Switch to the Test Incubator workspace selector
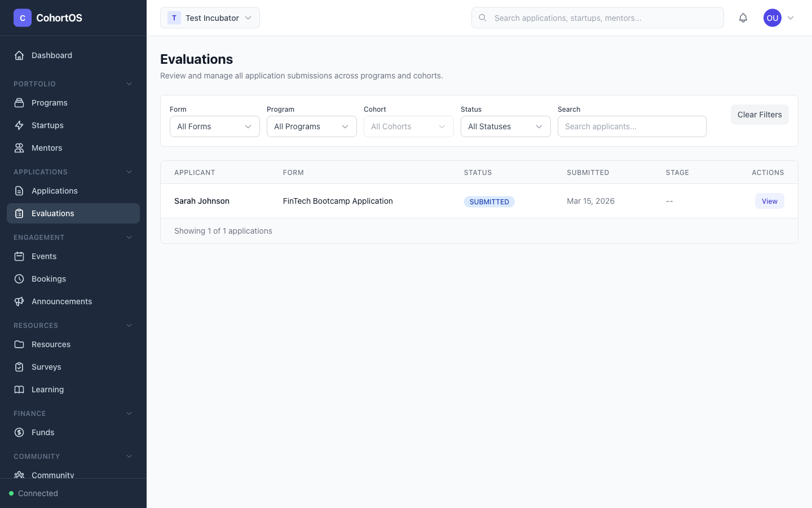Viewport: 812px width, 508px height. point(210,17)
